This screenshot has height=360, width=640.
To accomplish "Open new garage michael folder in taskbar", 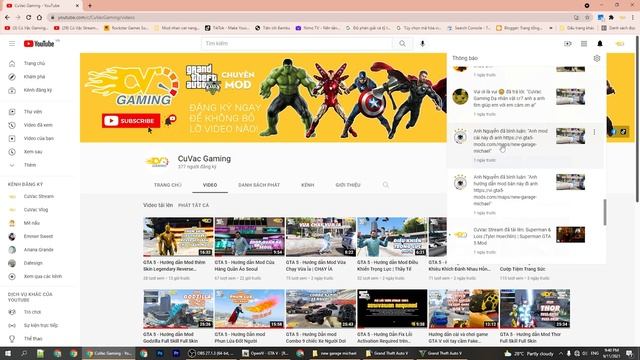I will tap(335, 353).
